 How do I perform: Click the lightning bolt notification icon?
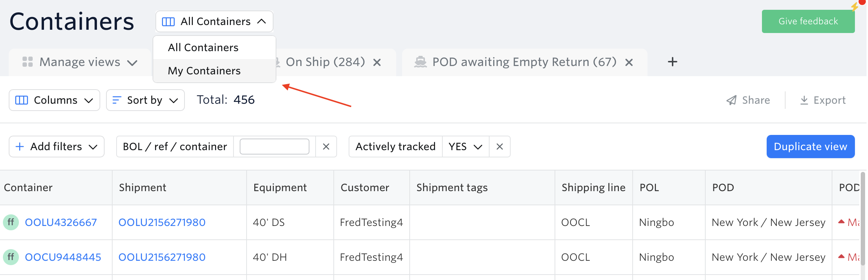coord(855,7)
